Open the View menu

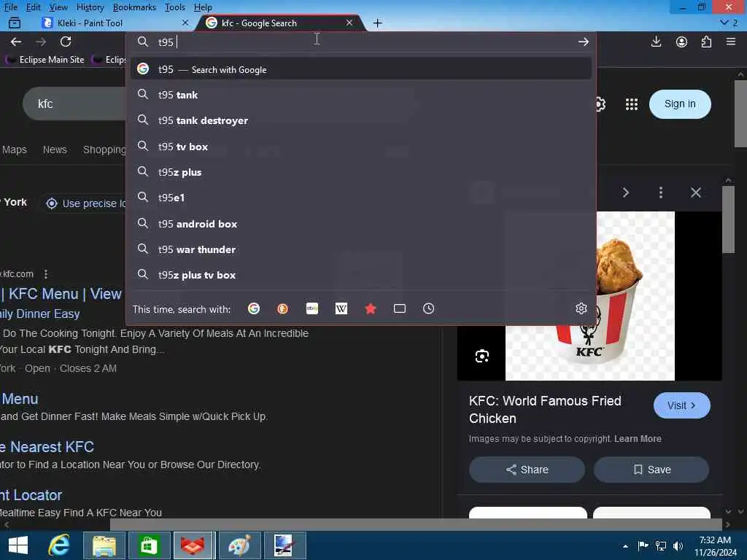(58, 7)
